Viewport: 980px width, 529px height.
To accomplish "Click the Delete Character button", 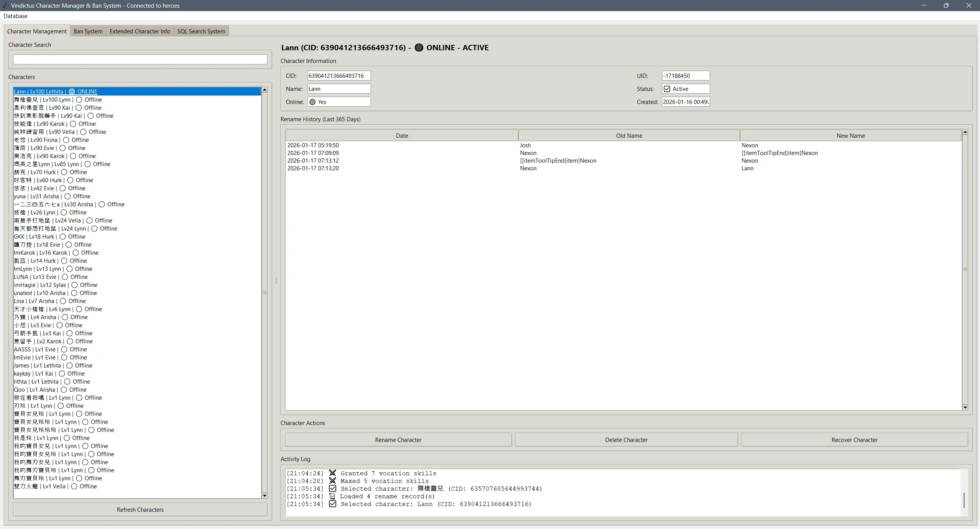I will coord(626,440).
